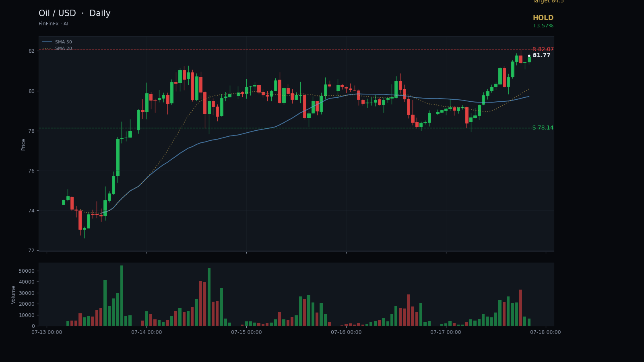This screenshot has height=362, width=644.
Task: Click the price axis tick 72
Action: [x=31, y=251]
